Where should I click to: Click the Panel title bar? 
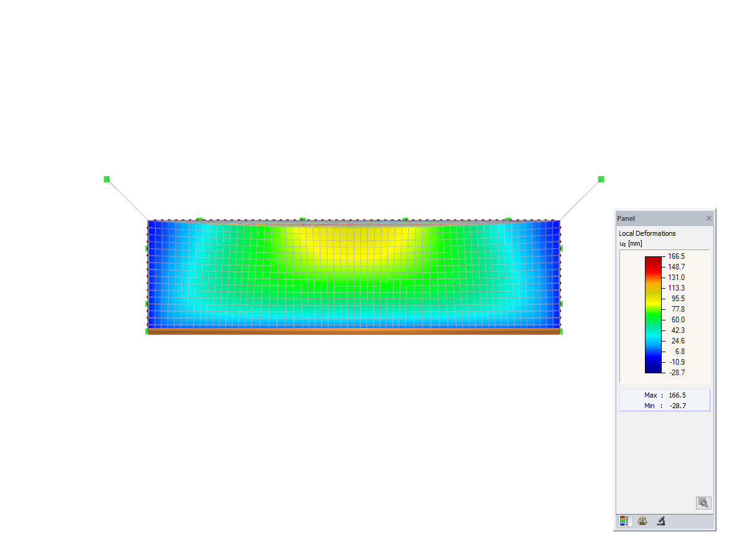[664, 218]
